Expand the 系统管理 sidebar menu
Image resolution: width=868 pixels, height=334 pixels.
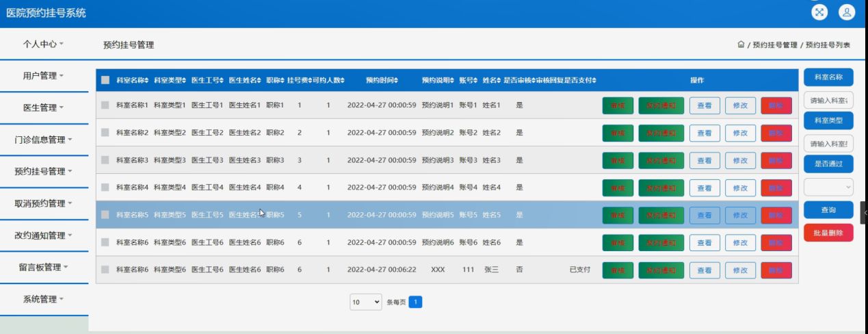[44, 300]
